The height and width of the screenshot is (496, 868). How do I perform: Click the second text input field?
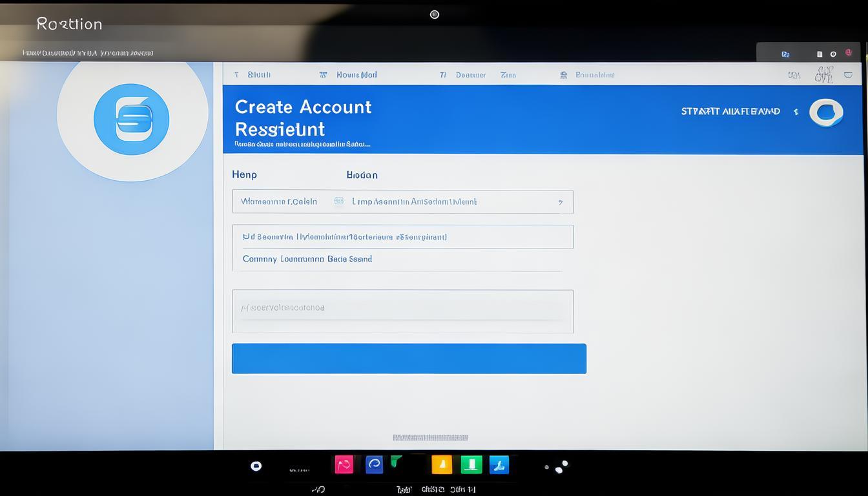[x=402, y=236]
